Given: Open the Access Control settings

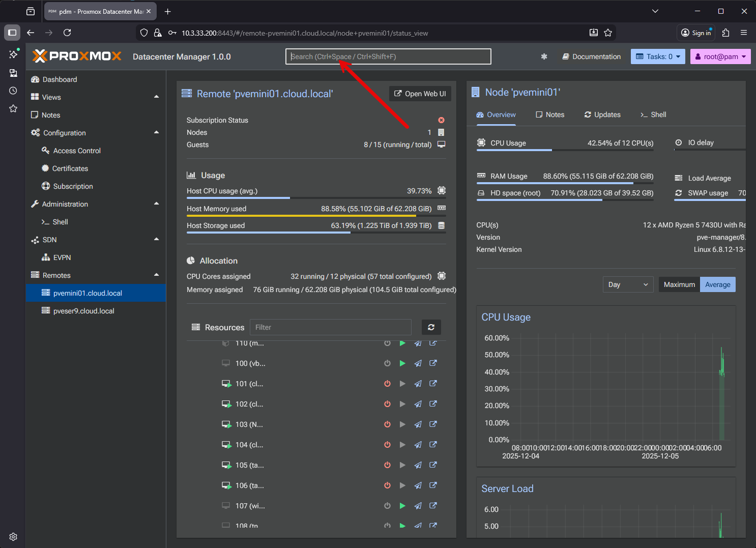Looking at the screenshot, I should [x=77, y=151].
